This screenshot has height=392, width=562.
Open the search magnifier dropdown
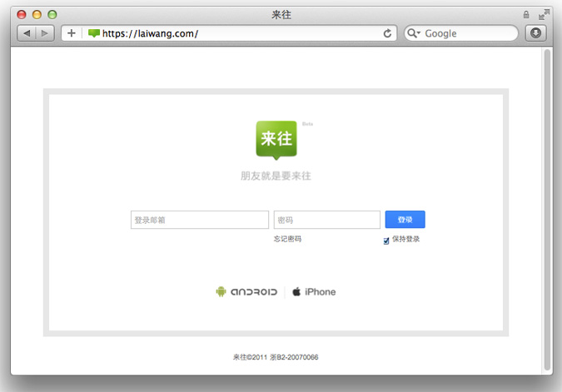point(414,33)
